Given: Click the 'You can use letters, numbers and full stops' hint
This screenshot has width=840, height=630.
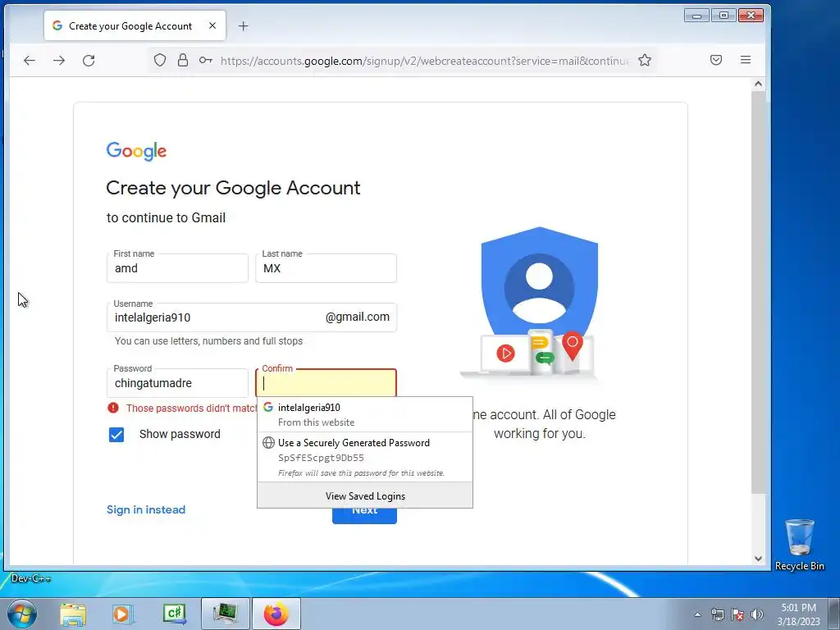Looking at the screenshot, I should coord(208,340).
